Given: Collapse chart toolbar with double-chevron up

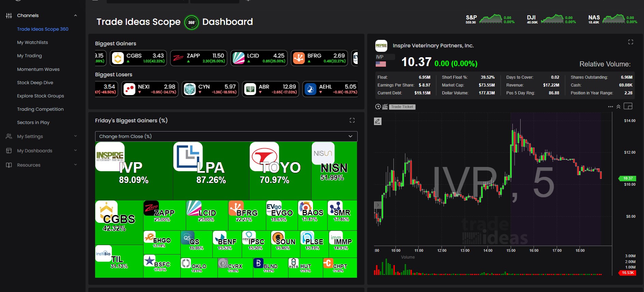Looking at the screenshot, I should coord(618,107).
